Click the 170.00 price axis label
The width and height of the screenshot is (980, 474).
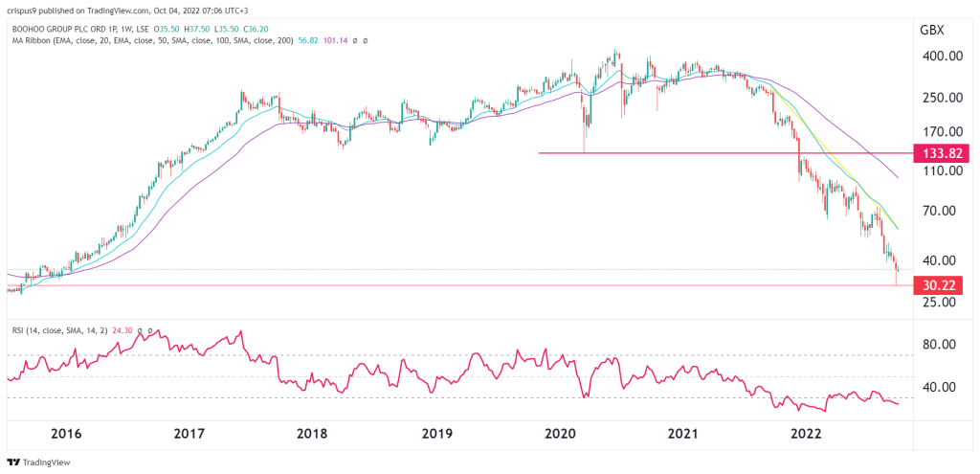[945, 132]
